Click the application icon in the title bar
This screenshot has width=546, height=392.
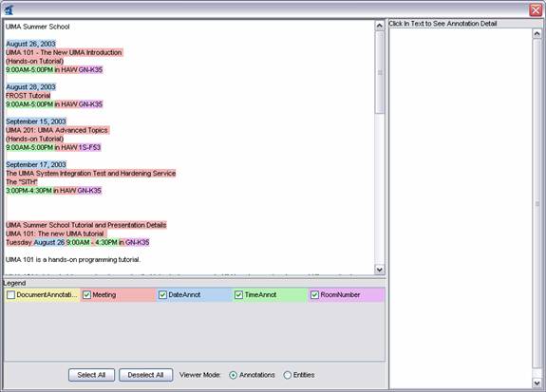coord(9,9)
